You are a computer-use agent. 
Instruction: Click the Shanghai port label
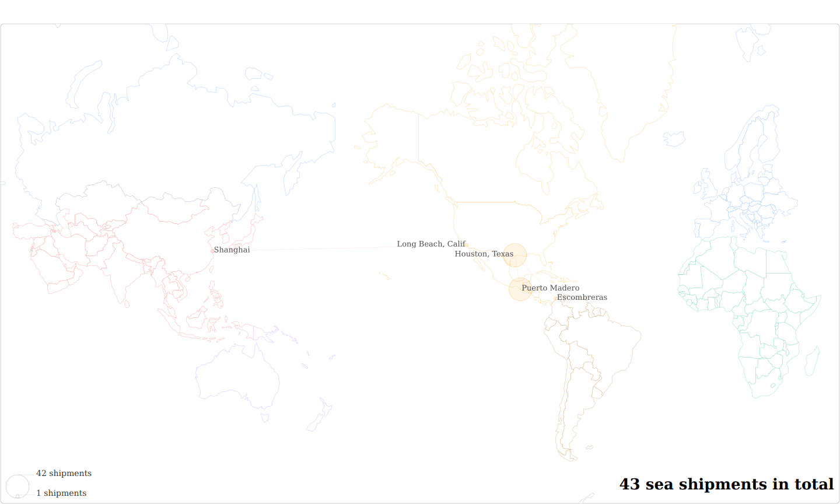[x=232, y=250]
